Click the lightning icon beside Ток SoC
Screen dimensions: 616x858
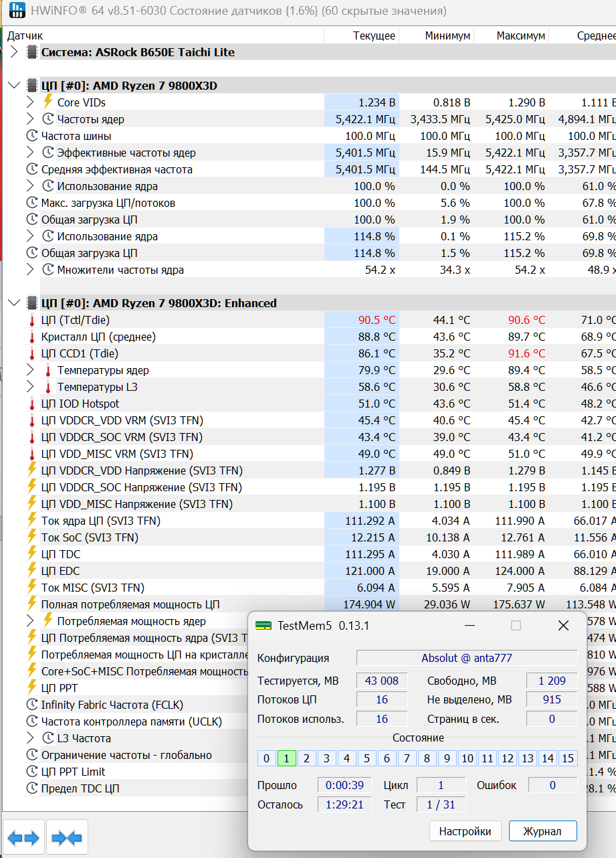(32, 537)
